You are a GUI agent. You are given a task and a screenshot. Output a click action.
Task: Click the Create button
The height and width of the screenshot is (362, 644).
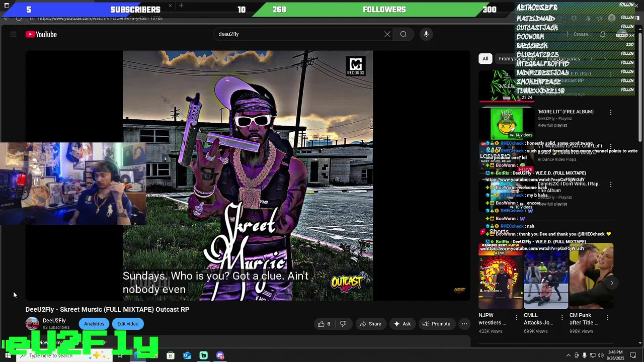coord(576,34)
